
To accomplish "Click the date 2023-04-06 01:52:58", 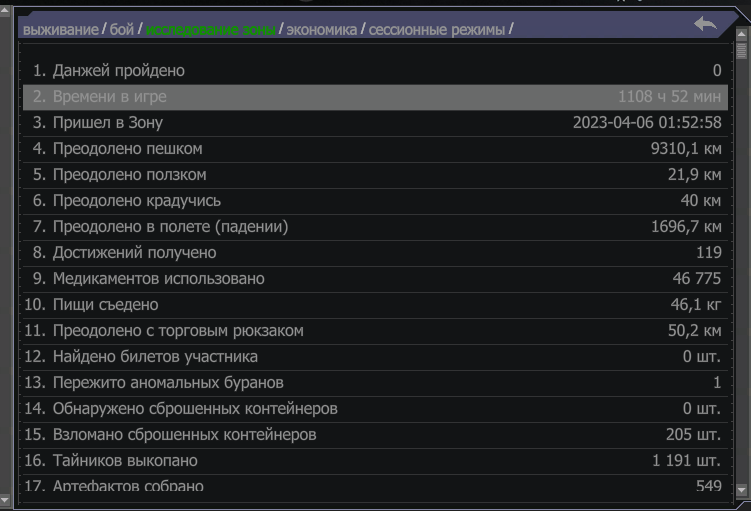I will [x=647, y=123].
